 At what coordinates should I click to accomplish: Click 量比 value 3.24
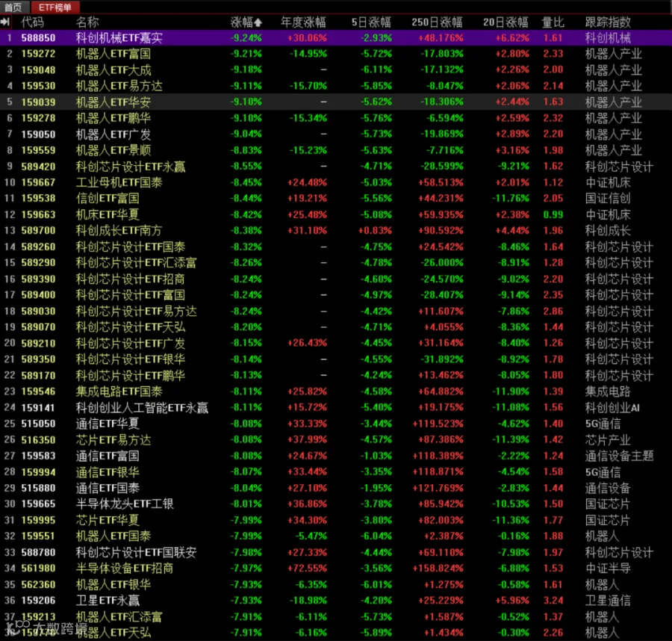[x=553, y=600]
